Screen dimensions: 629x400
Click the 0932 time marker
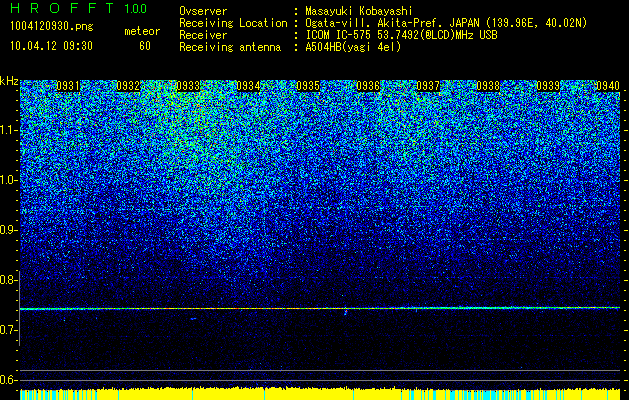tap(128, 86)
